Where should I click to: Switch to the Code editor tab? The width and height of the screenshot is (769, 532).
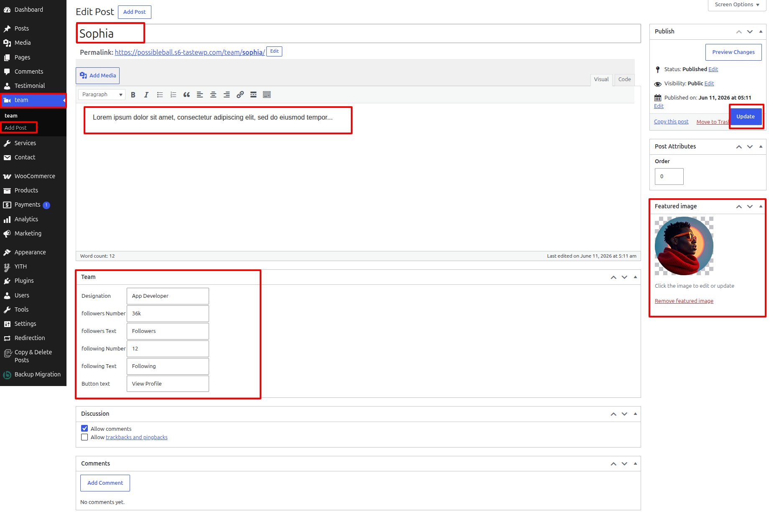(x=624, y=79)
